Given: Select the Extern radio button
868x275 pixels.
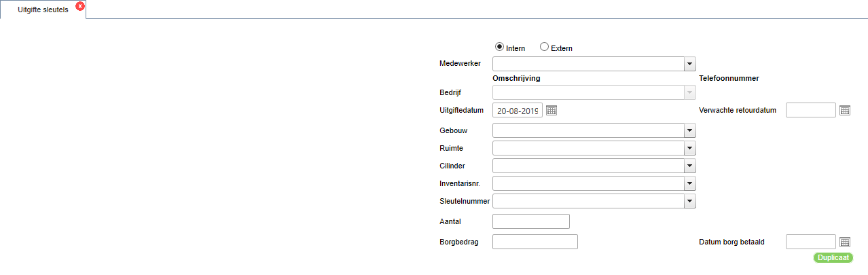Looking at the screenshot, I should pyautogui.click(x=544, y=47).
